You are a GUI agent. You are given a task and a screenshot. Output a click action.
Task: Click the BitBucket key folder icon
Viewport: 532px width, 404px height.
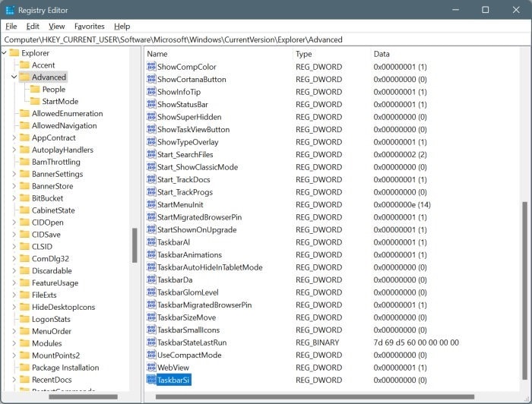click(24, 198)
